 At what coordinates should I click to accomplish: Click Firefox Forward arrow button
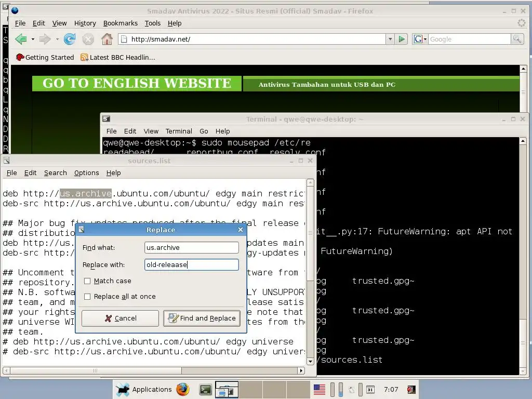(45, 39)
